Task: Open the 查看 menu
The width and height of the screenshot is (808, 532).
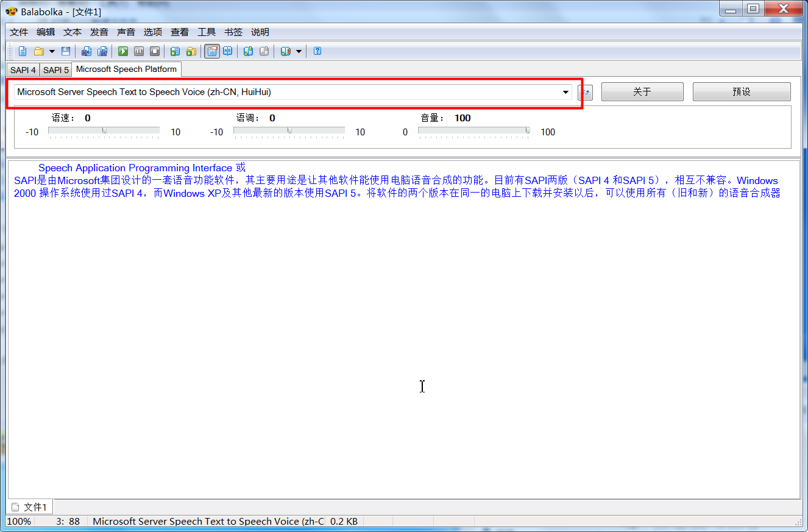Action: coord(180,32)
